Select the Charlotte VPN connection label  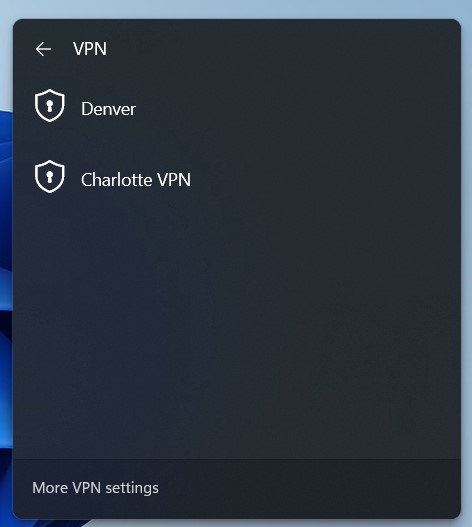[136, 179]
